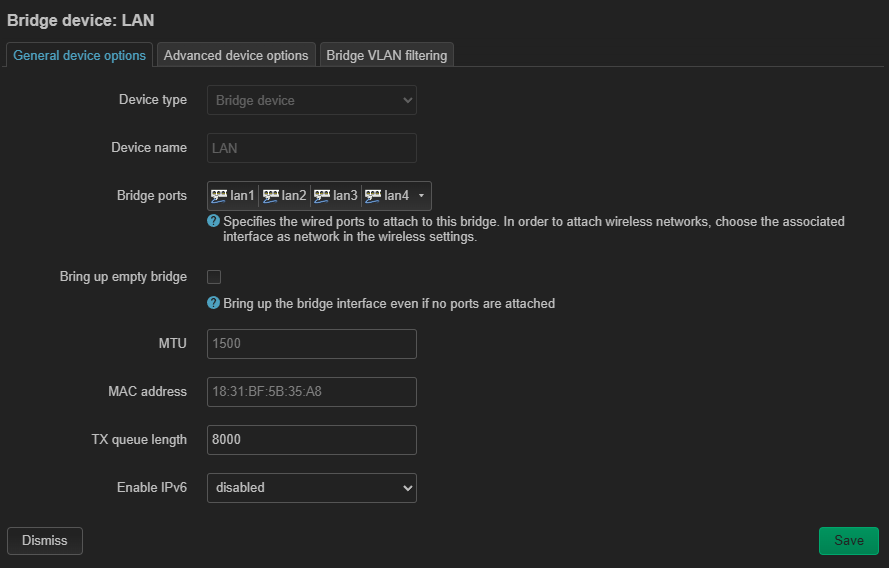The width and height of the screenshot is (889, 568).
Task: Click the Bridge device: LAN heading
Action: pyautogui.click(x=81, y=20)
